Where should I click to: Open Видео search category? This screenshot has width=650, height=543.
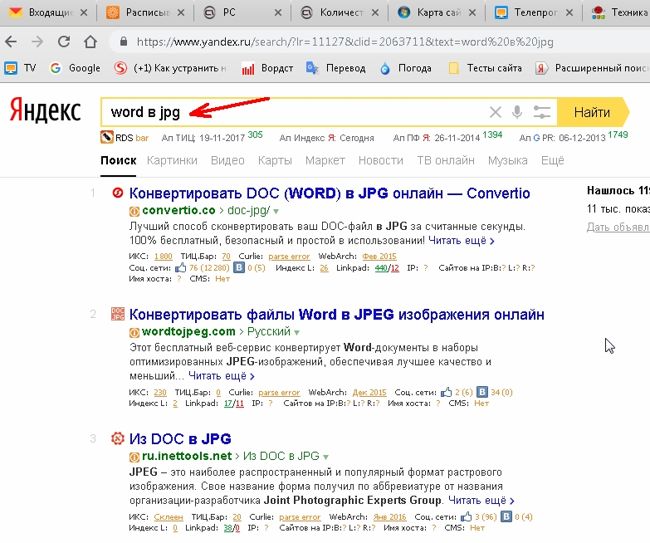(228, 160)
